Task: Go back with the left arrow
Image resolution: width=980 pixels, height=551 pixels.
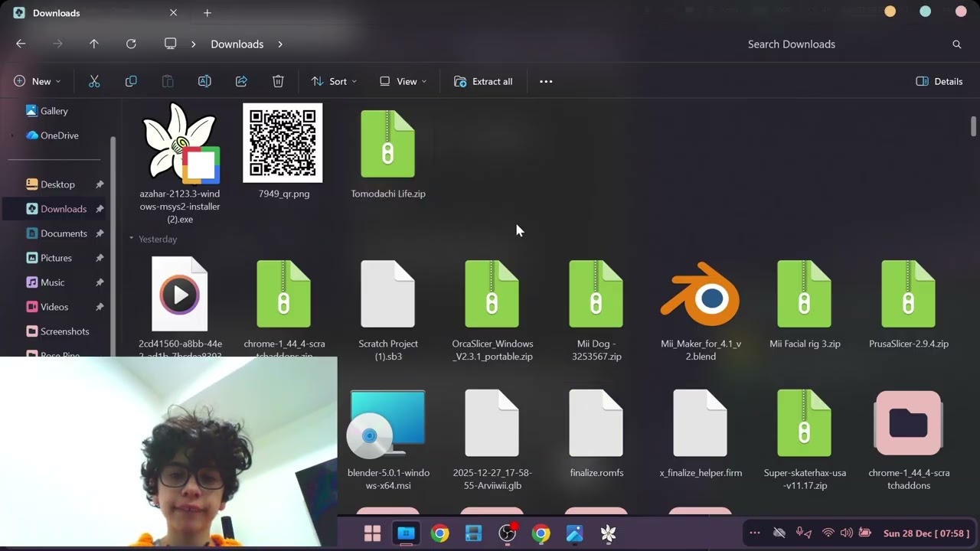Action: coord(21,44)
